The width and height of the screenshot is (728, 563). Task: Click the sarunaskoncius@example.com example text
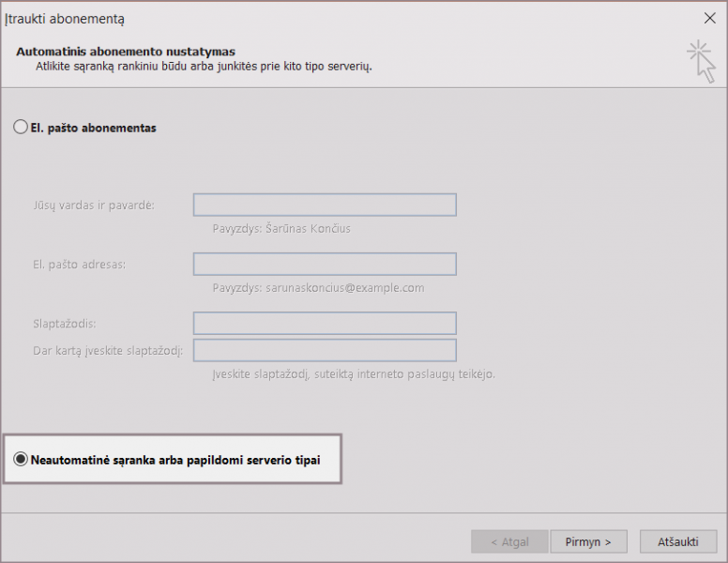point(319,288)
